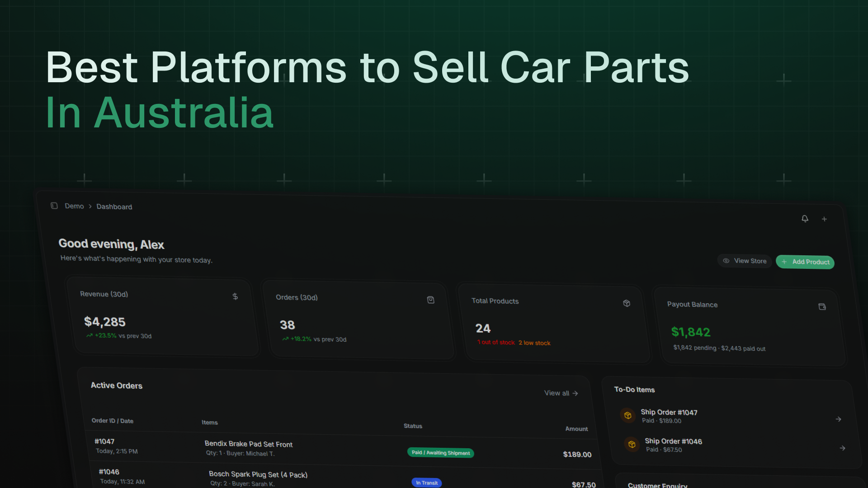Click the Active Orders heading
The image size is (868, 488).
click(x=117, y=385)
